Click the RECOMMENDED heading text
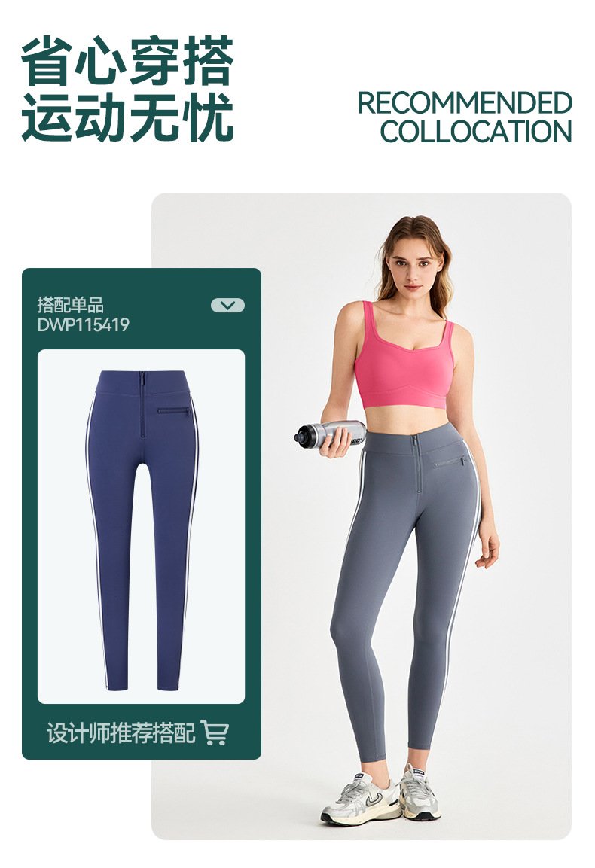This screenshot has width=595, height=868. pyautogui.click(x=464, y=103)
